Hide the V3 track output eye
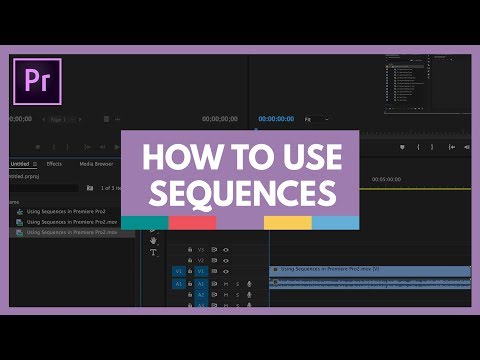The width and height of the screenshot is (480, 360). (x=226, y=250)
